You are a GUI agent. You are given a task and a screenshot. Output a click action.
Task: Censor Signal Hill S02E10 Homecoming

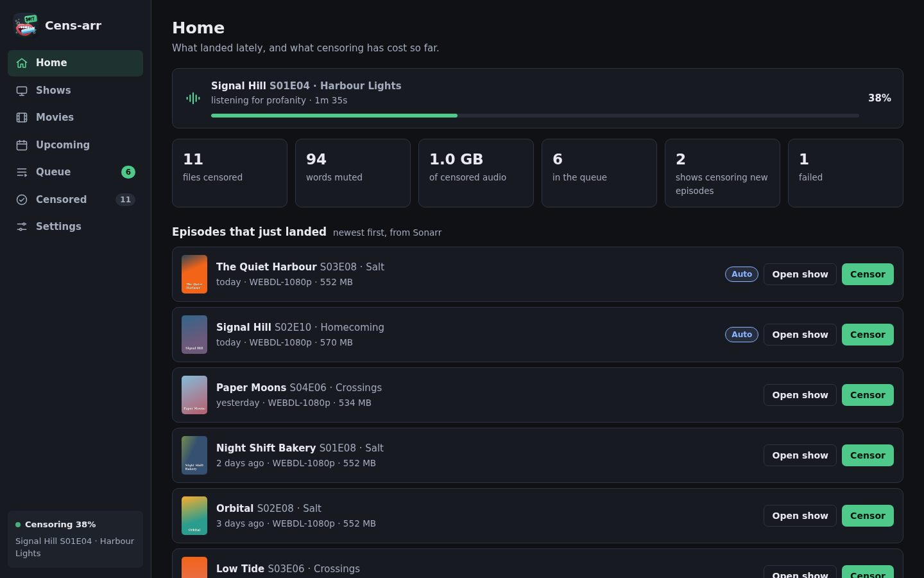[868, 335]
